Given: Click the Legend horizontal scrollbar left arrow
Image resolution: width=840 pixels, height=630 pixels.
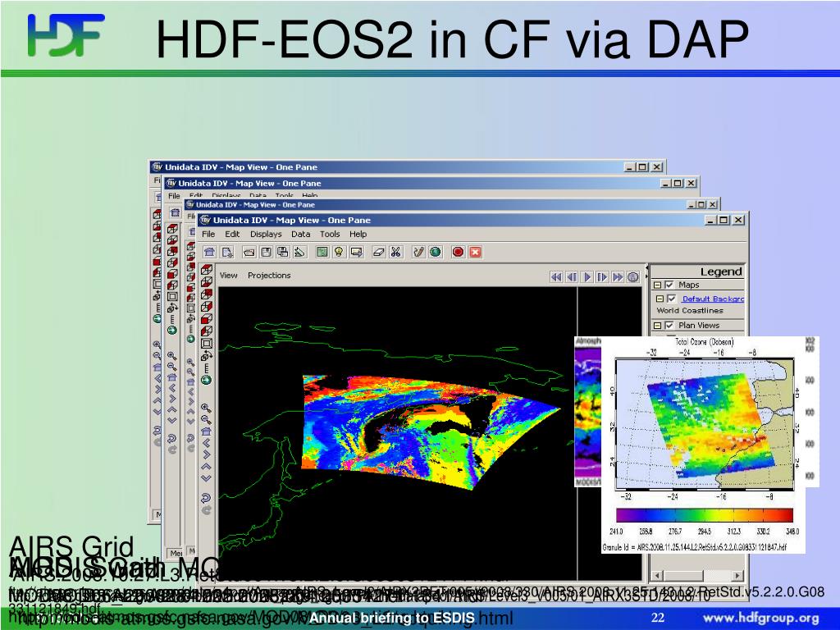Looking at the screenshot, I should (x=656, y=575).
